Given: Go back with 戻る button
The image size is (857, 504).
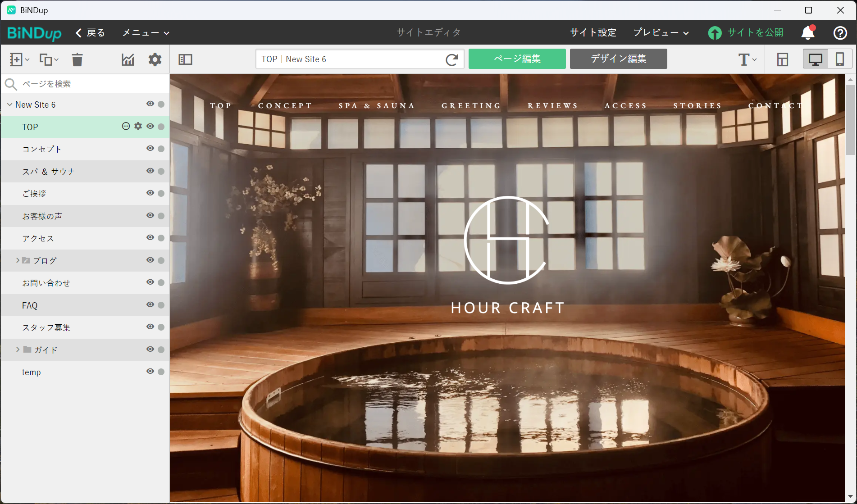Looking at the screenshot, I should [x=91, y=33].
